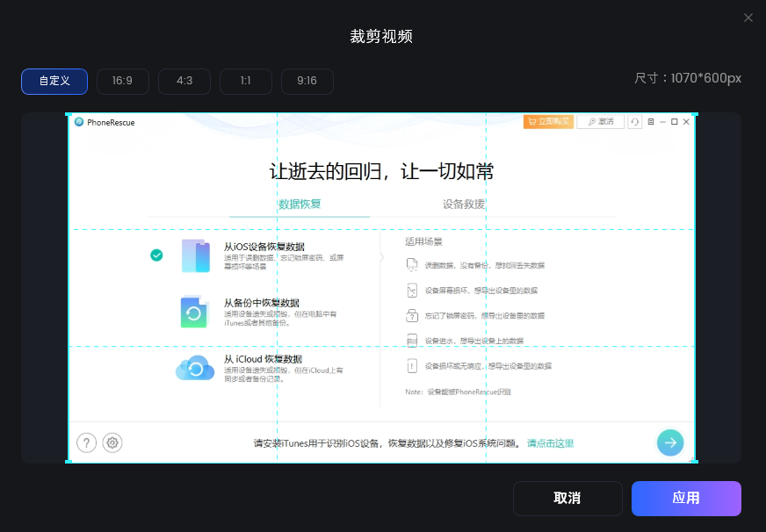
Task: Select the 自定义 crop ratio
Action: pos(54,81)
